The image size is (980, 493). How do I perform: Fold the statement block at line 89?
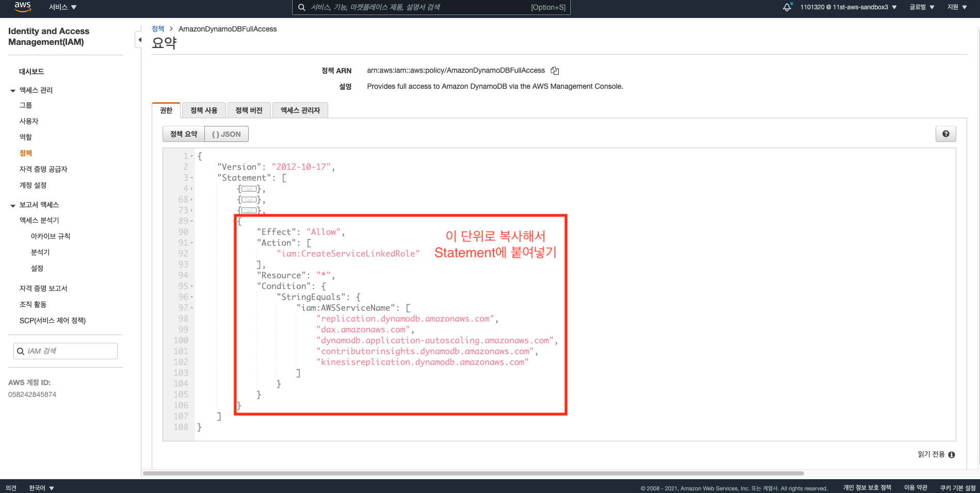coord(192,221)
